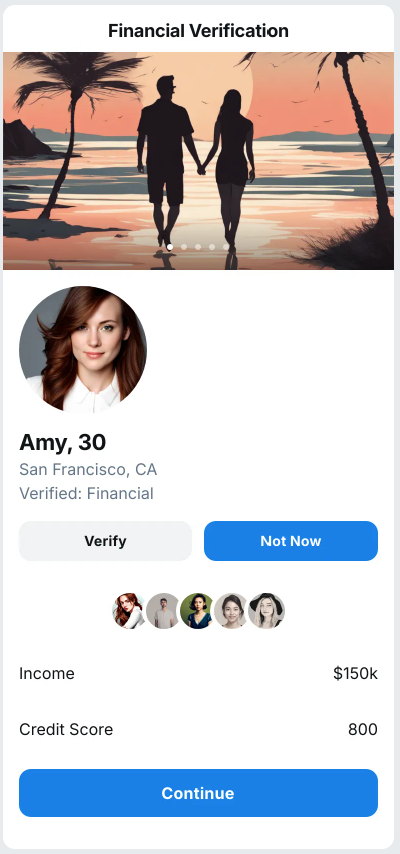Open the avatar of woman wearing black hat
The image size is (400, 854).
(266, 611)
